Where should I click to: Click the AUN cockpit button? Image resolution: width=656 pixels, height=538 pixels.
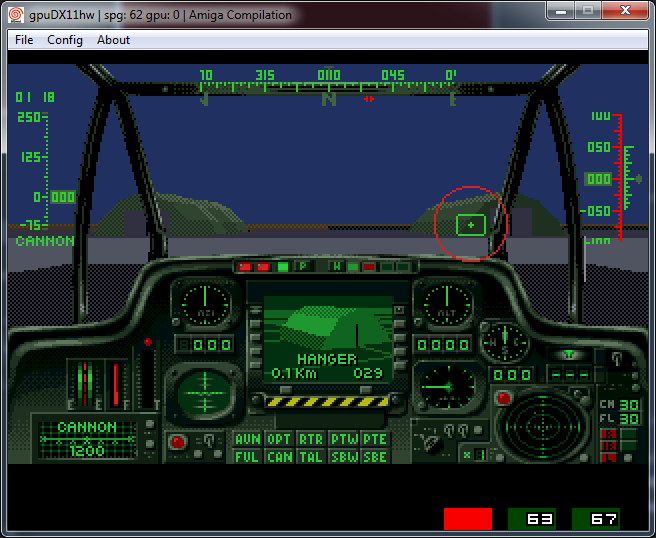click(x=248, y=439)
